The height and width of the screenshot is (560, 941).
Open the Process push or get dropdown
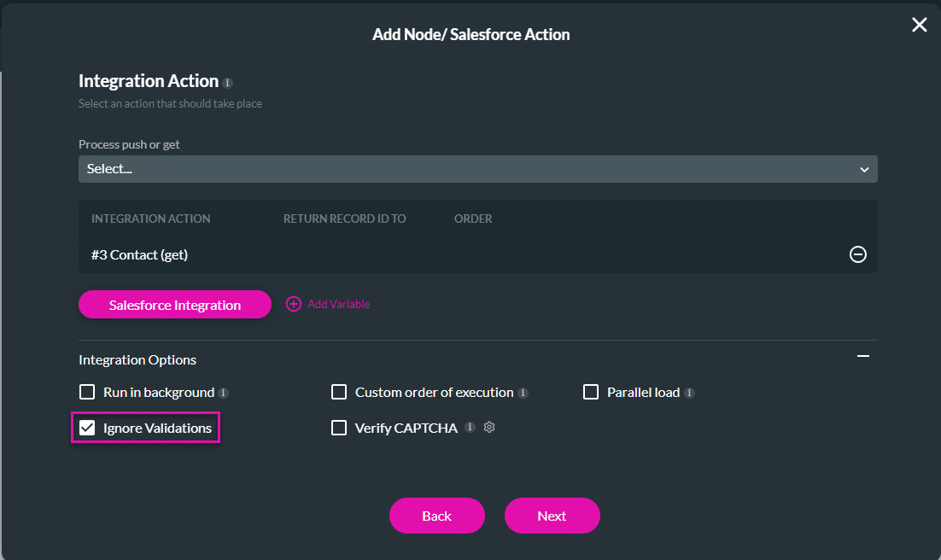coord(477,168)
